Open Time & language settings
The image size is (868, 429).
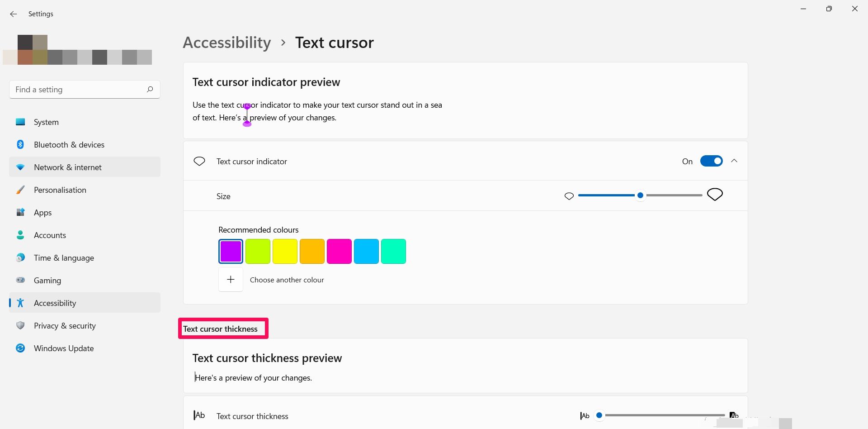(64, 257)
